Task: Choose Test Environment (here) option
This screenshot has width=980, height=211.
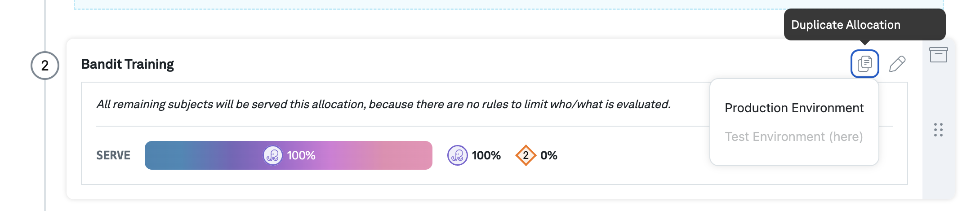Action: click(794, 136)
